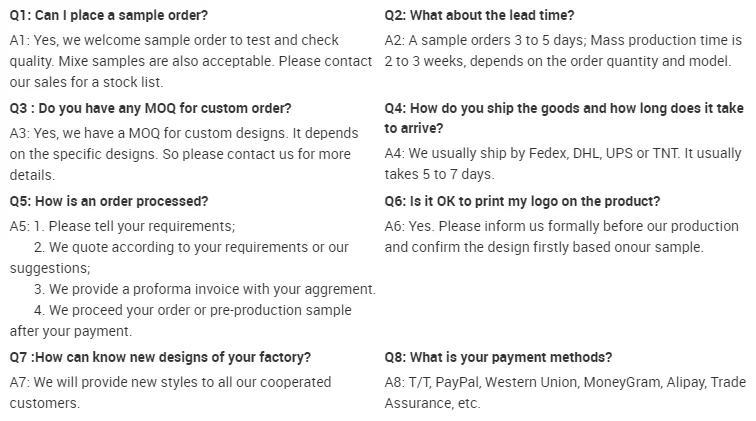Select the Q3 MOQ for custom order heading

coord(150,107)
